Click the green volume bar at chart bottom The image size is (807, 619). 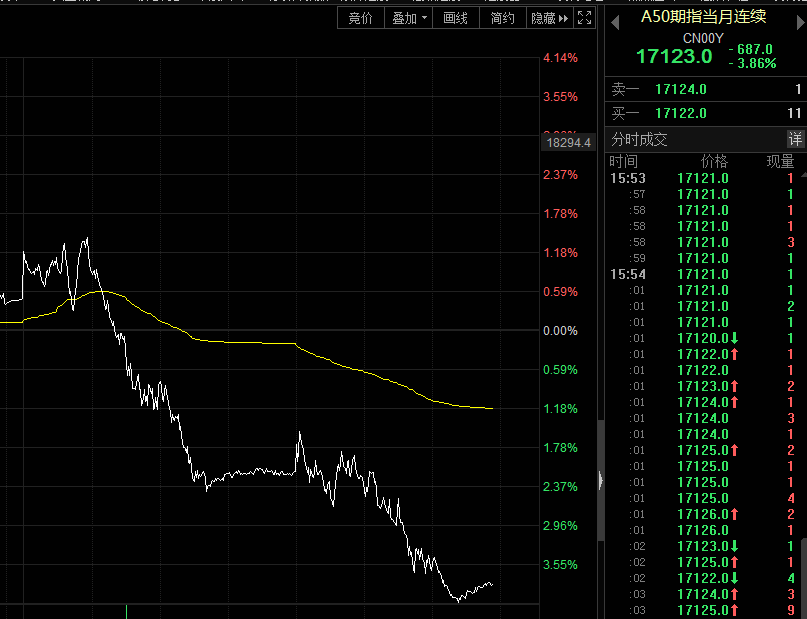[x=126, y=612]
